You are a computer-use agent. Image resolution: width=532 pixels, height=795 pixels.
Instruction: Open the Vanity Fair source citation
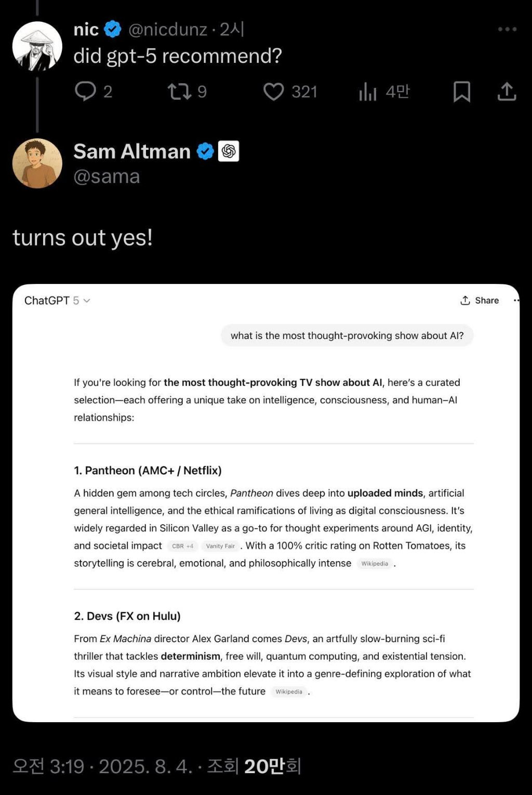220,546
